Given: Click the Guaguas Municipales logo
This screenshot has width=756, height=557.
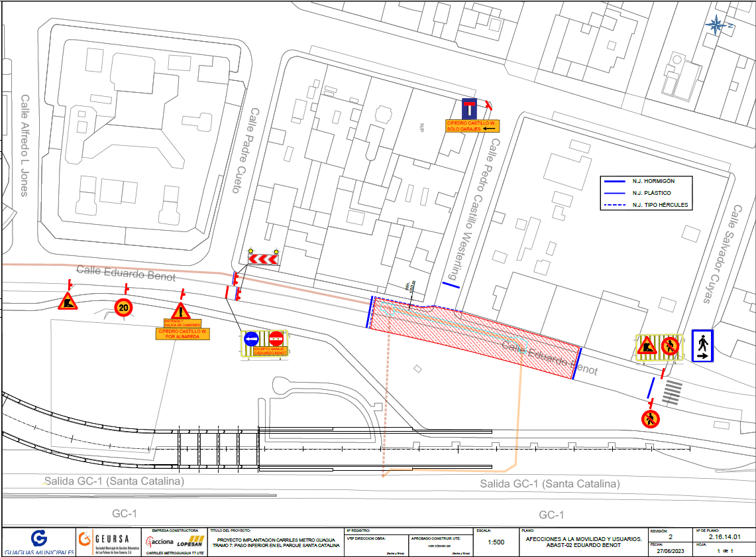Looking at the screenshot, I should coord(39,542).
